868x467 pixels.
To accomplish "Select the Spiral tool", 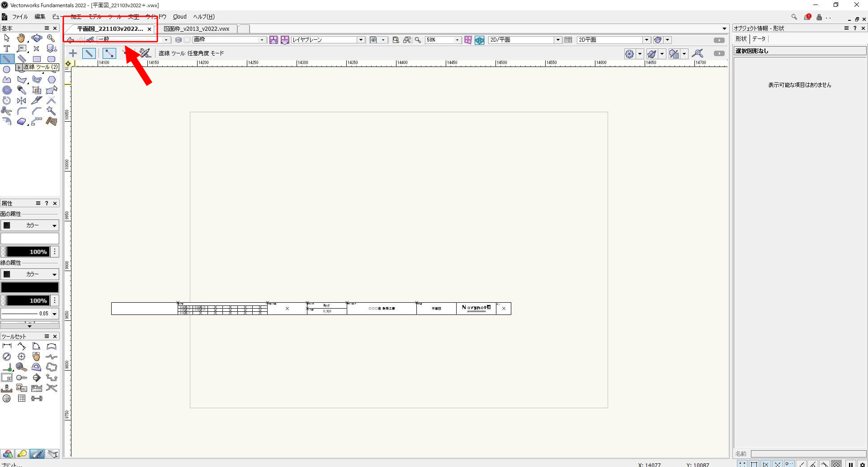I will 7,90.
